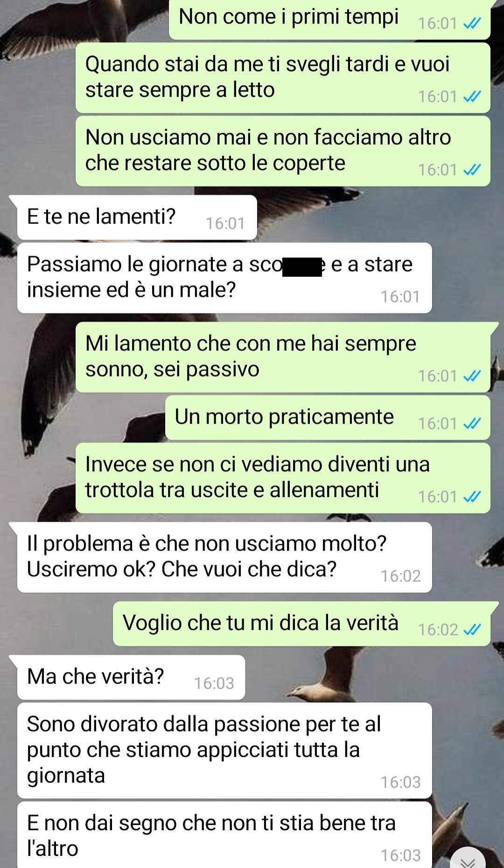Tap the 16:03 timestamp beside 'Ma che verità?'
Viewport: 504px width, 868px height.
coord(214,684)
